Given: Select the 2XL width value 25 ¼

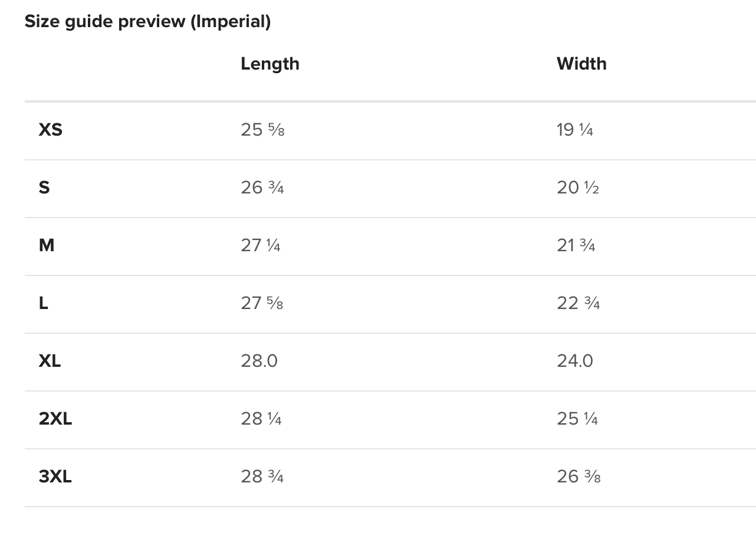Looking at the screenshot, I should click(577, 419).
